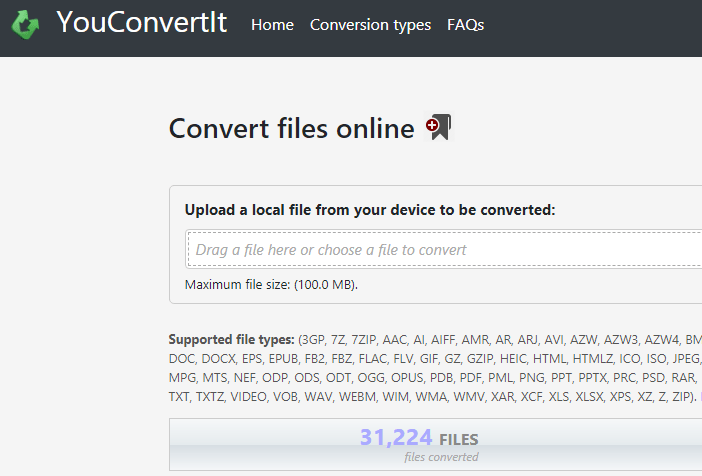Click the Maximum file size (100.0 MB) note
The image size is (702, 476).
tap(271, 285)
